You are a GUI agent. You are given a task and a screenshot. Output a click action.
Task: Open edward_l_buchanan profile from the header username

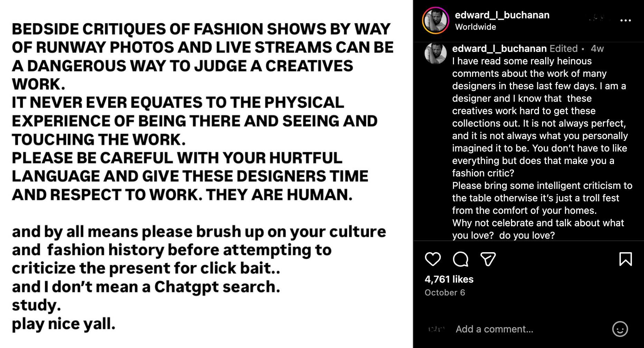pyautogui.click(x=502, y=15)
